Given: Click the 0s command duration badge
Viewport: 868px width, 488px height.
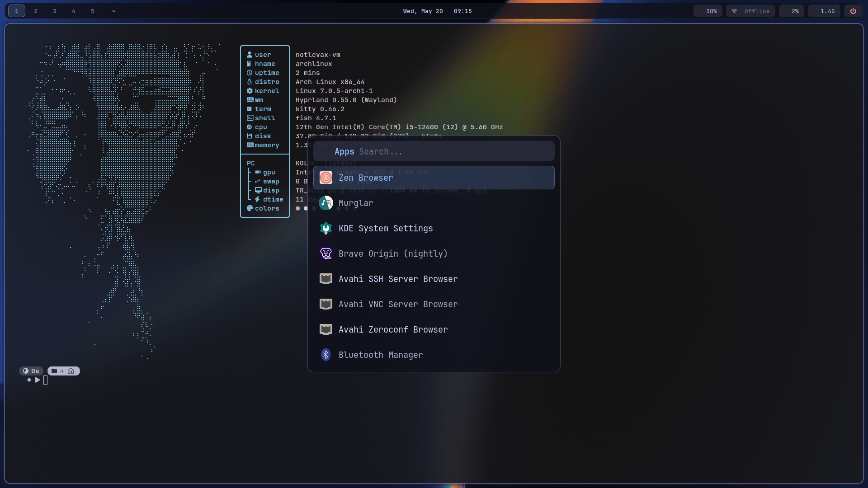Looking at the screenshot, I should [31, 371].
